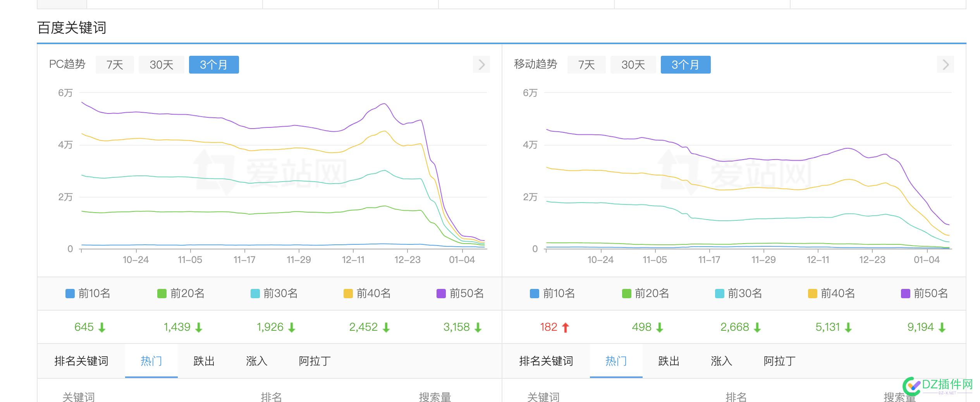Click PC 前50名 count 3,158
This screenshot has width=980, height=402.
457,327
